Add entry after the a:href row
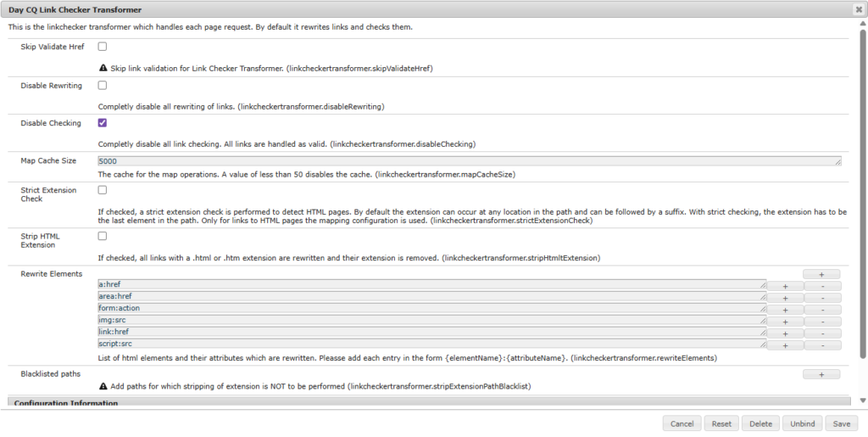Image resolution: width=868 pixels, height=437 pixels. coord(785,286)
